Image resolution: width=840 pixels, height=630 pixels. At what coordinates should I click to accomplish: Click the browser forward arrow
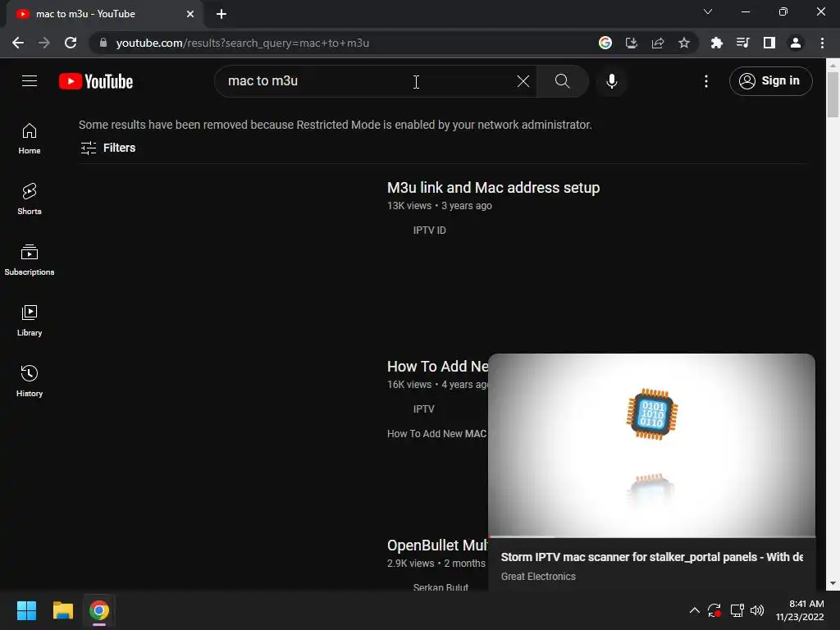pyautogui.click(x=44, y=43)
